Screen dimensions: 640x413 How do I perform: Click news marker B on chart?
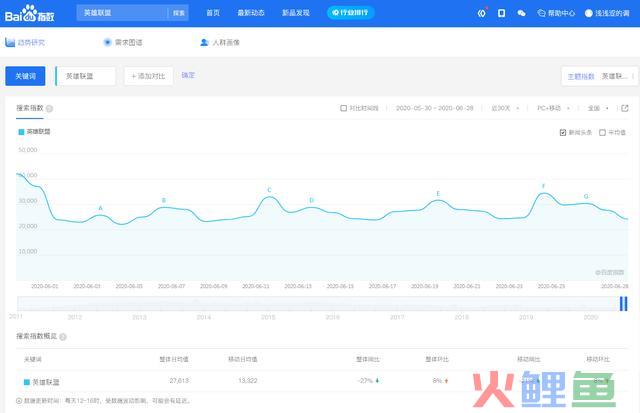[164, 200]
